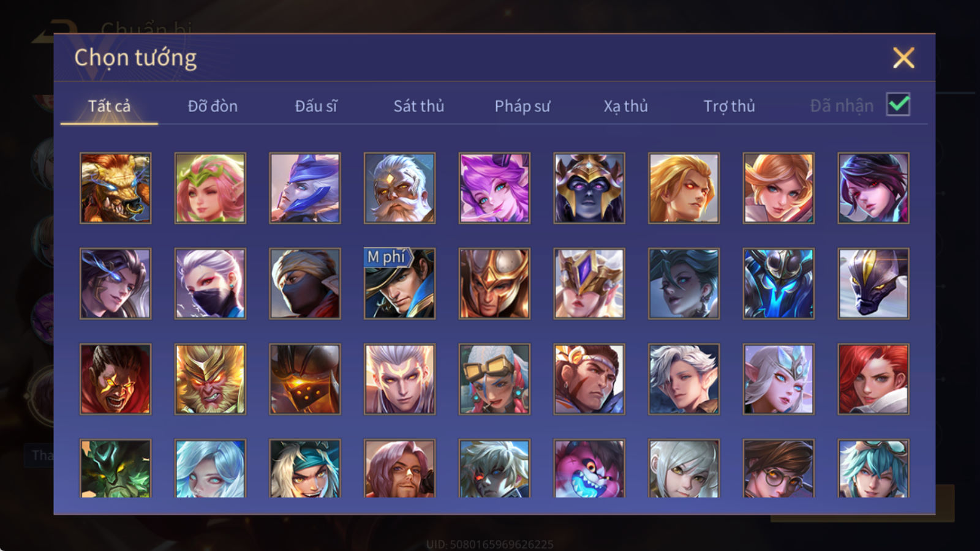Choose the white-bearded old man hero

pyautogui.click(x=399, y=188)
